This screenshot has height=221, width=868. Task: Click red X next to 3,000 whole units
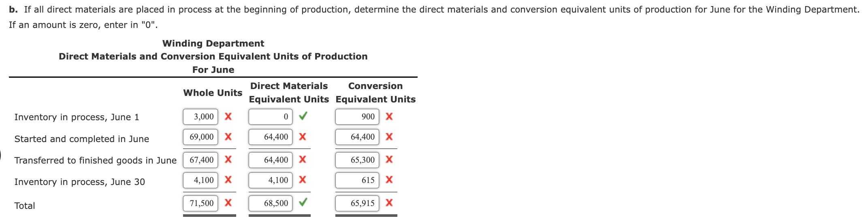228,117
